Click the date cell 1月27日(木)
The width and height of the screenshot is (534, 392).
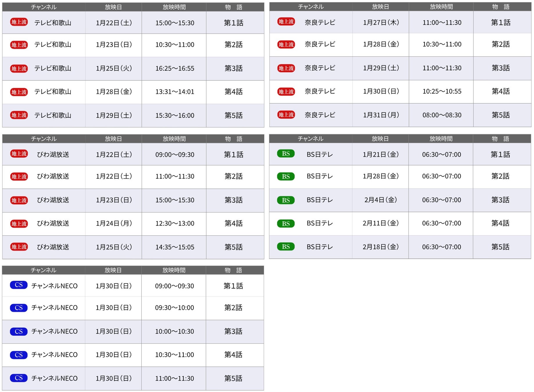tap(381, 22)
